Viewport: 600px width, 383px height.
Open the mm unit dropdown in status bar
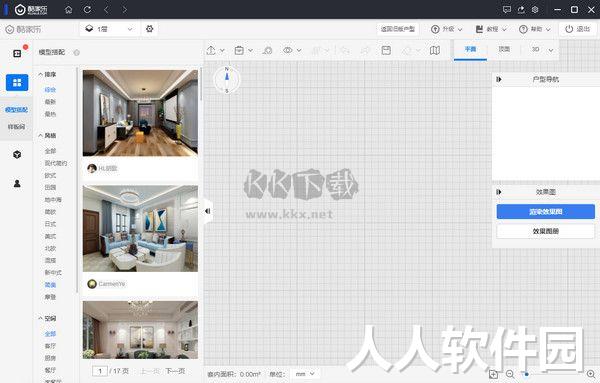pos(305,374)
